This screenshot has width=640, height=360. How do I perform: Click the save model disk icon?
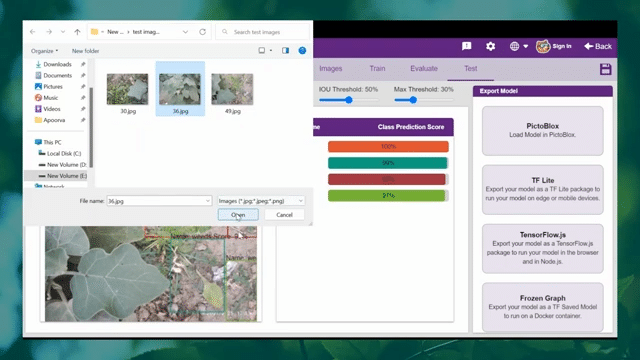(605, 69)
